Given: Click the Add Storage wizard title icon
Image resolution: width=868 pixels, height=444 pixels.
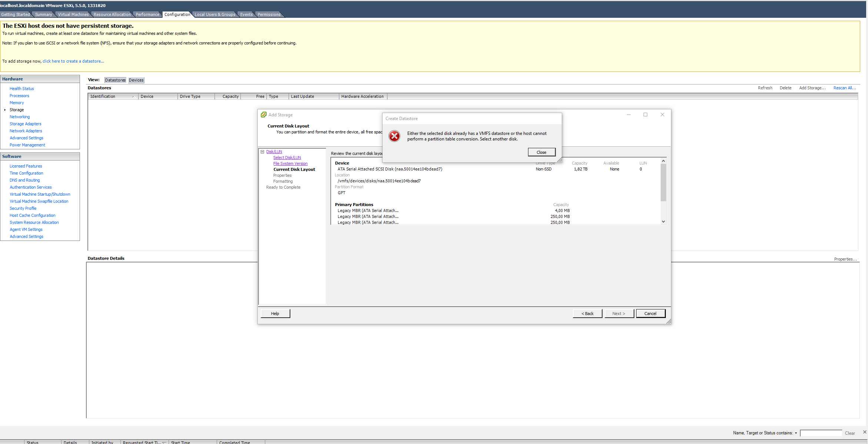Looking at the screenshot, I should click(x=264, y=115).
